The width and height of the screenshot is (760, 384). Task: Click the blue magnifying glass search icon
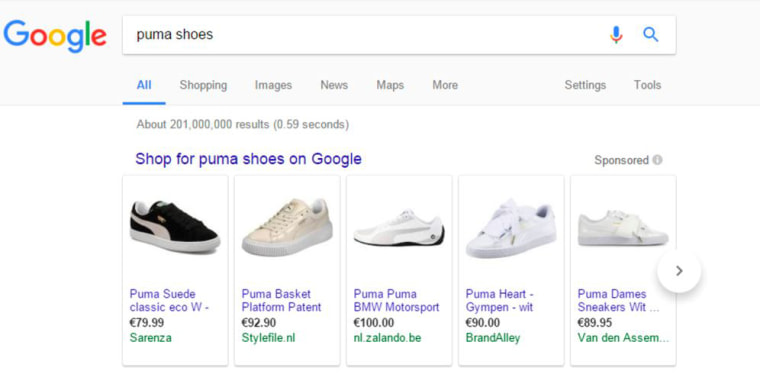point(650,34)
